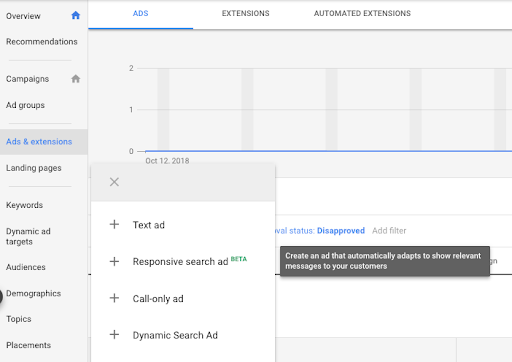Open the Automated Extensions tab
The height and width of the screenshot is (362, 512).
362,13
